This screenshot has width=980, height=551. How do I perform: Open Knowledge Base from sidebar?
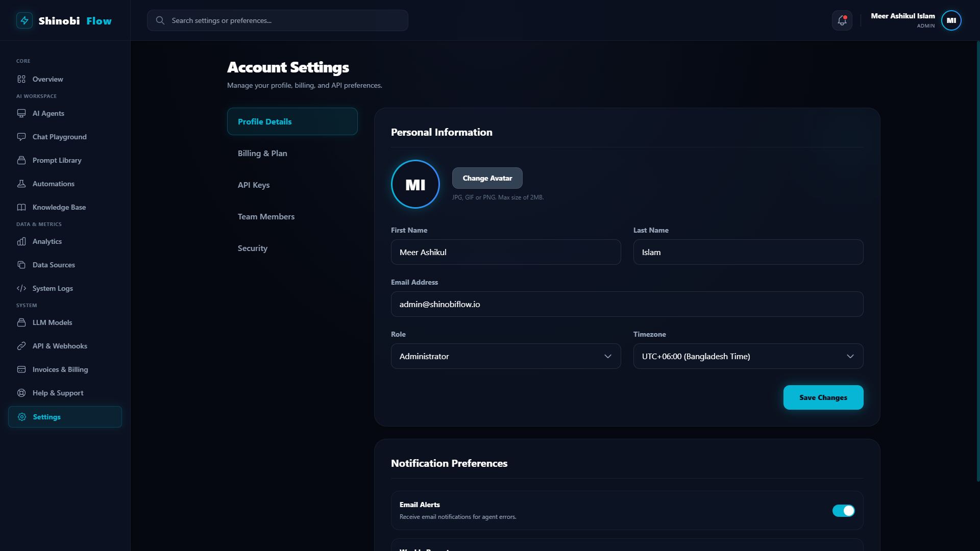65,207
